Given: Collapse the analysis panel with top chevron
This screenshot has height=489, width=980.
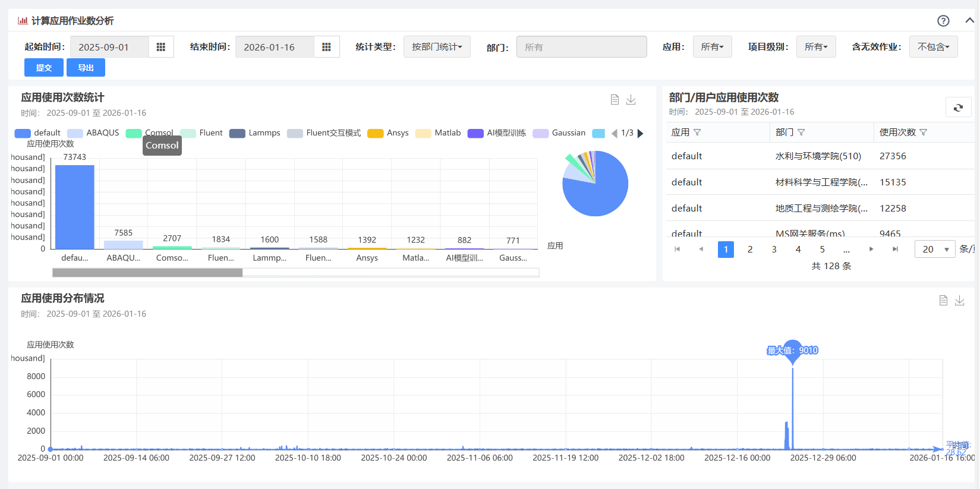Looking at the screenshot, I should [x=969, y=20].
